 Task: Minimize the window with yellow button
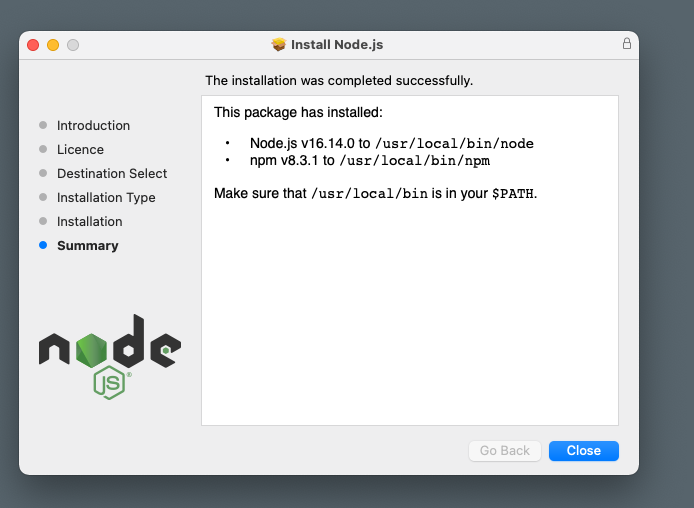click(53, 45)
